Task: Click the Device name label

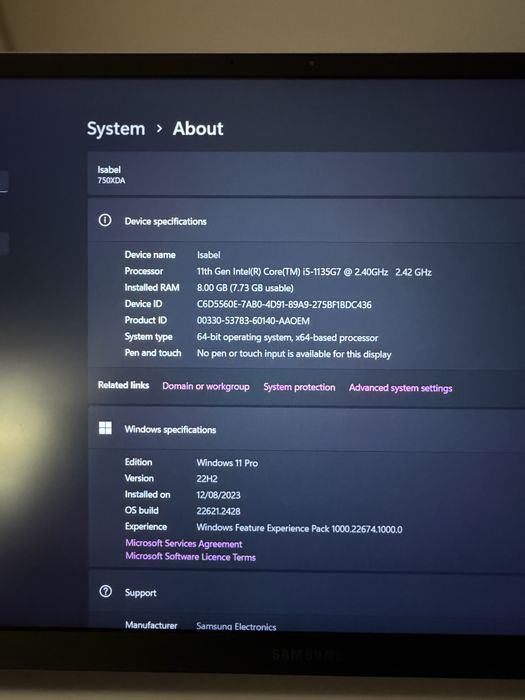Action: pos(150,254)
